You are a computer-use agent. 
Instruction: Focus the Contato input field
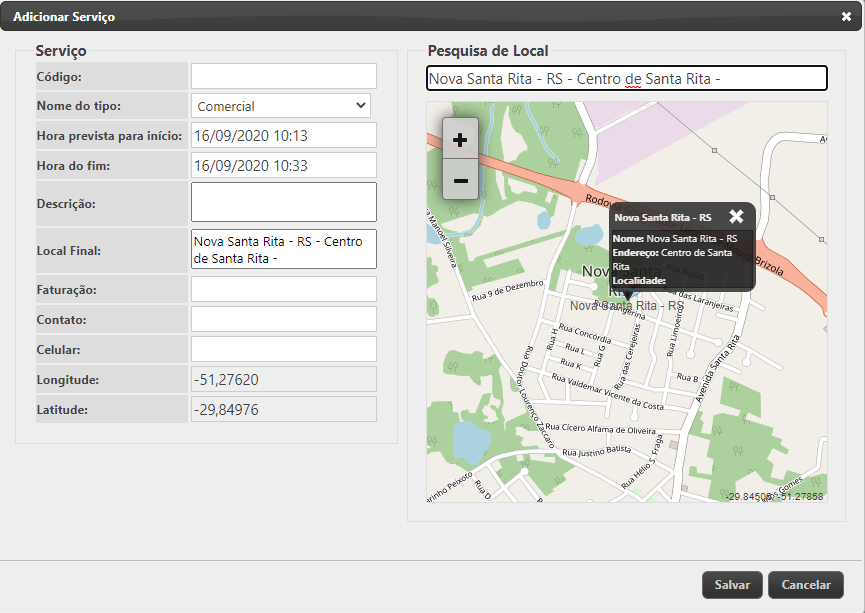point(284,319)
